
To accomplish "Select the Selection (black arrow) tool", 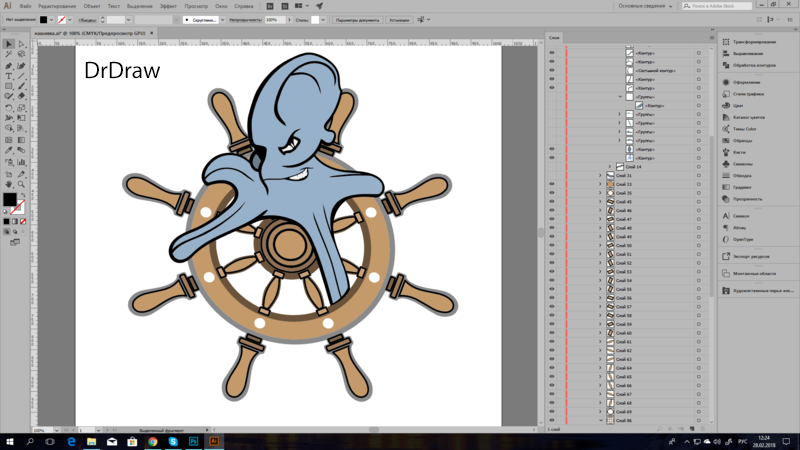I will click(x=9, y=44).
